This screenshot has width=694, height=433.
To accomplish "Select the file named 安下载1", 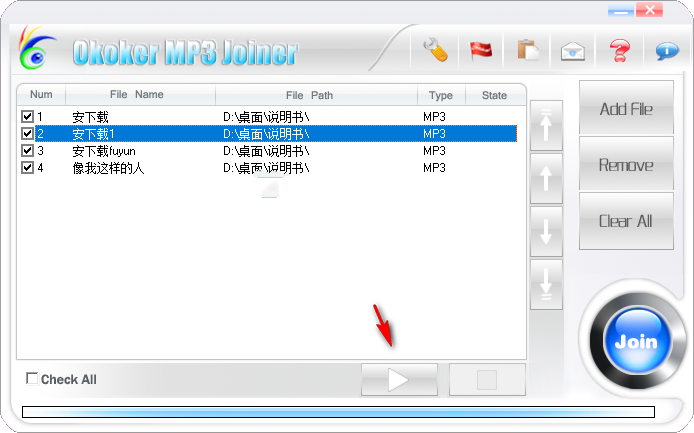I will pyautogui.click(x=93, y=134).
